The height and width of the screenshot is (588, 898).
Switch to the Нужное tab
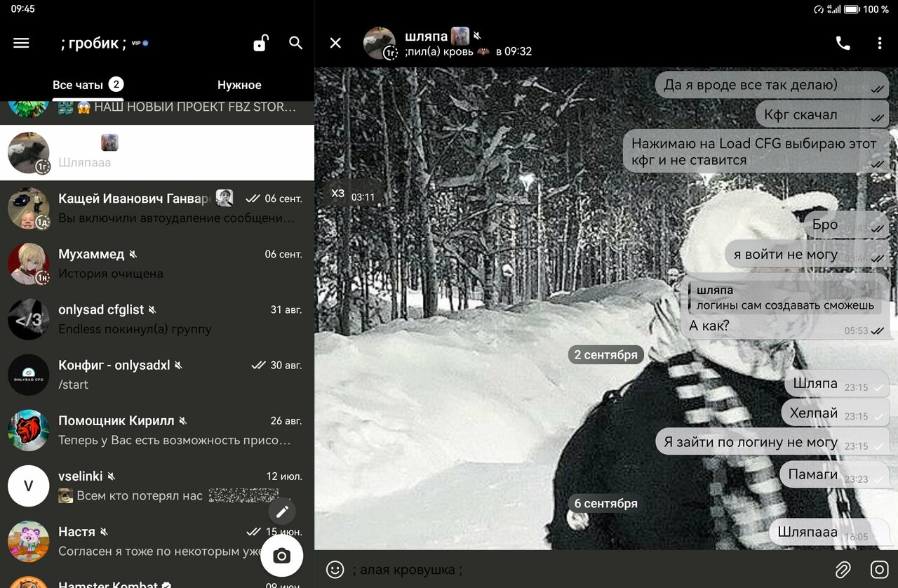click(x=239, y=85)
